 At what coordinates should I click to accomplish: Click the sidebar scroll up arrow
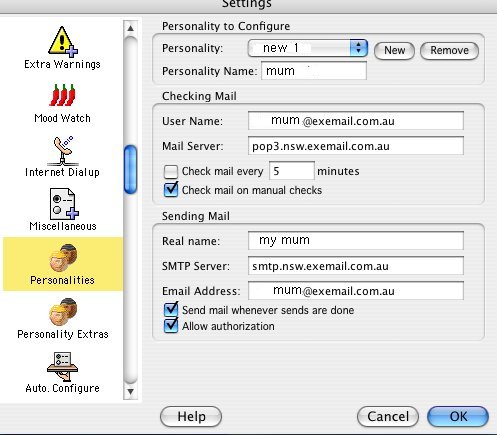(130, 28)
